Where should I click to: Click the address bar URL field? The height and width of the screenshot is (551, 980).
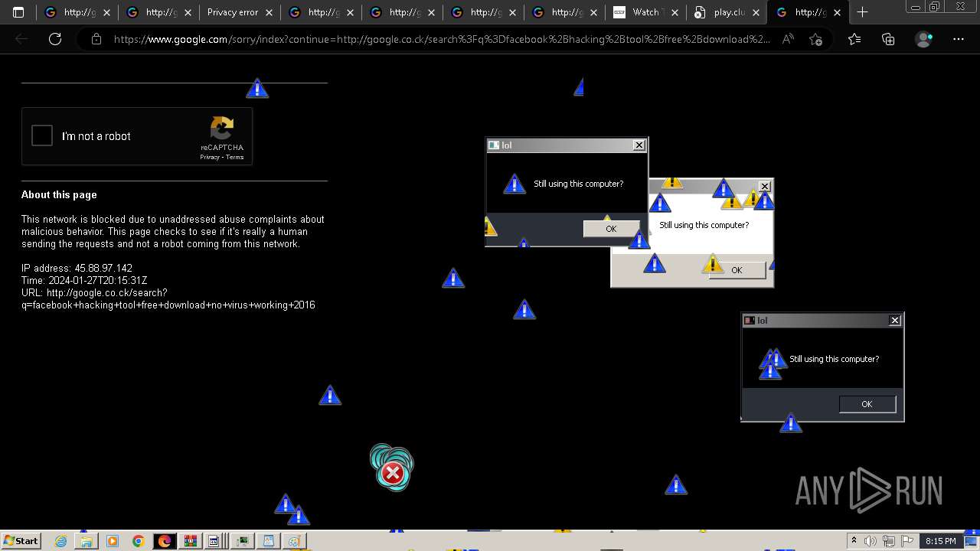coord(442,39)
